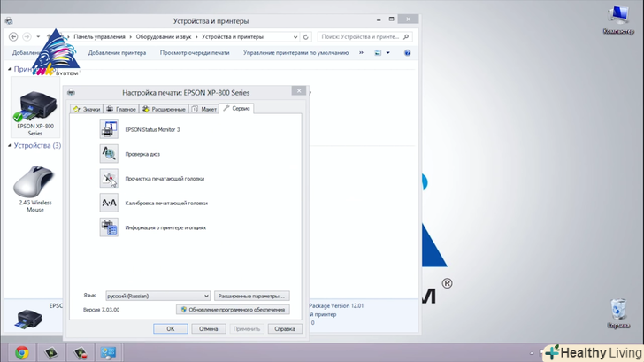Open the view options dropdown arrow

387,52
